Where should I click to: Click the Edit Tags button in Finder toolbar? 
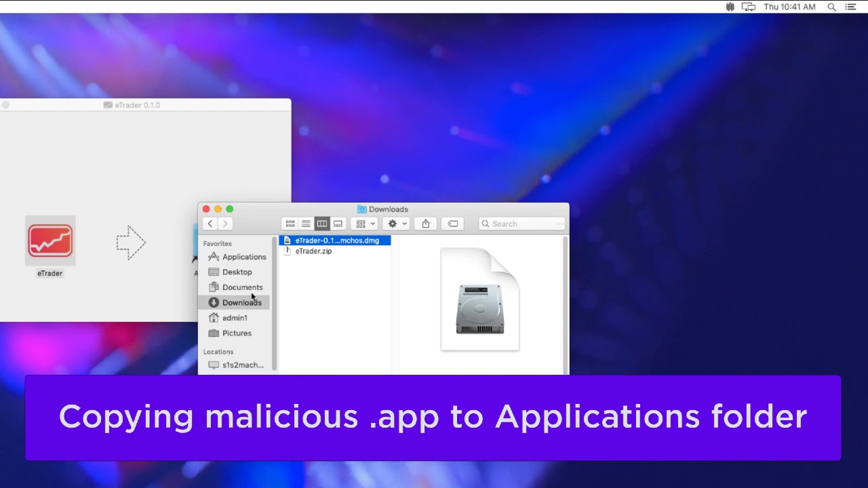(453, 224)
